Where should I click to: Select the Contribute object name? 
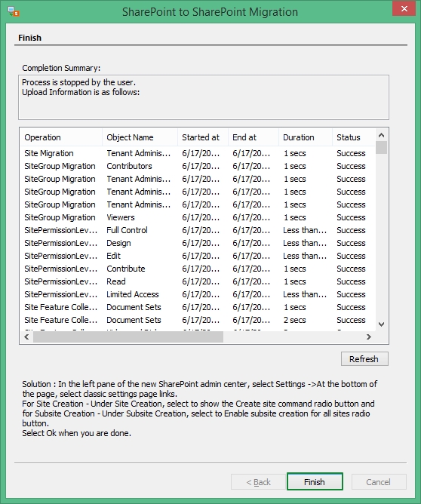point(126,269)
